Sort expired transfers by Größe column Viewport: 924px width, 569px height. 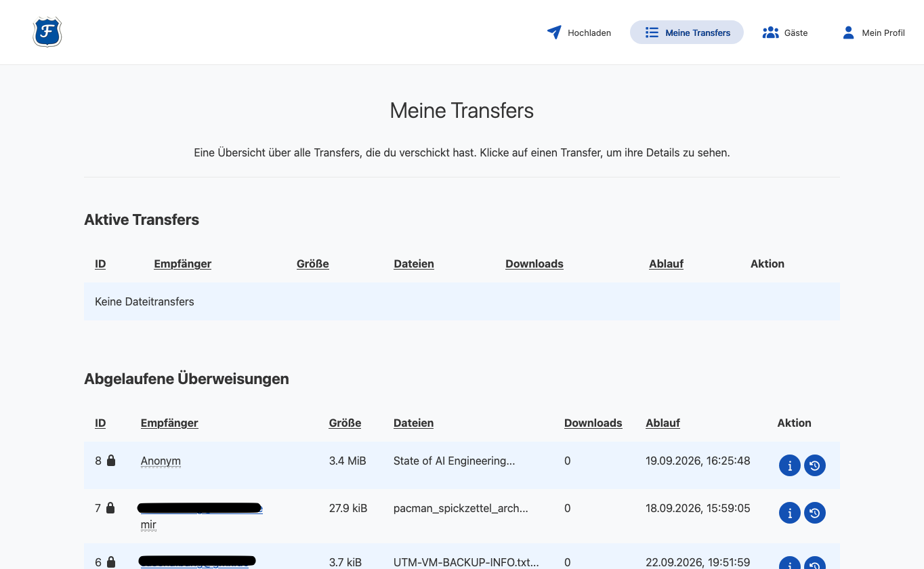[345, 423]
